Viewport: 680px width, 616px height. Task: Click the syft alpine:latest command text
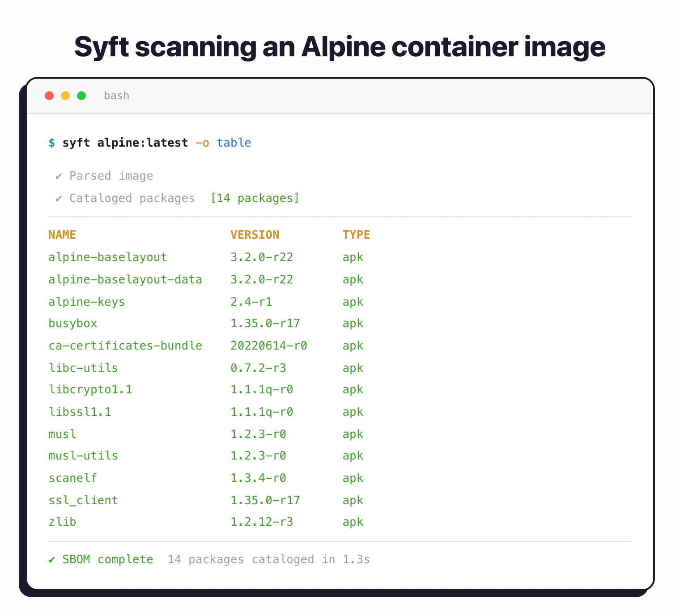(x=125, y=143)
